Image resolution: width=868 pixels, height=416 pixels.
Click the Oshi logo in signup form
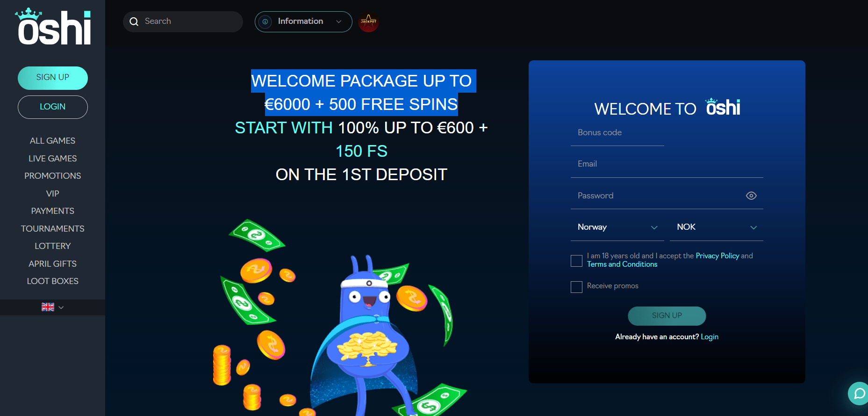(723, 107)
